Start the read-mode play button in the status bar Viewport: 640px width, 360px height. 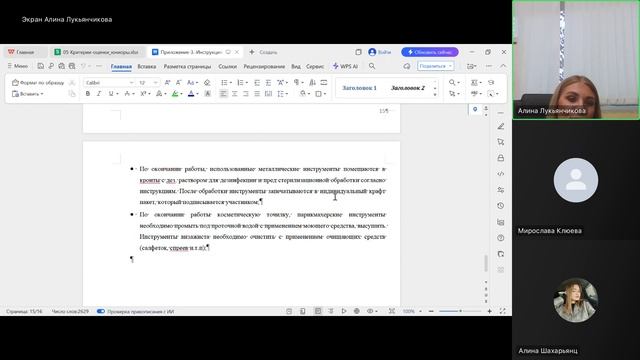[344, 311]
